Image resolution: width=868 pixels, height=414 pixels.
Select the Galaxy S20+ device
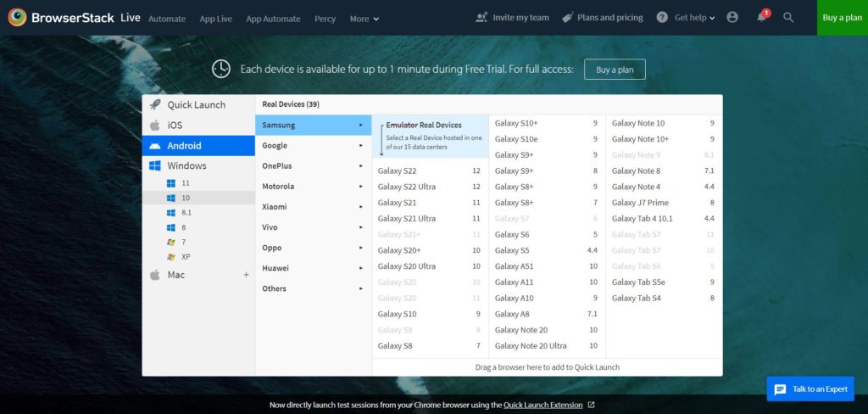(430, 250)
